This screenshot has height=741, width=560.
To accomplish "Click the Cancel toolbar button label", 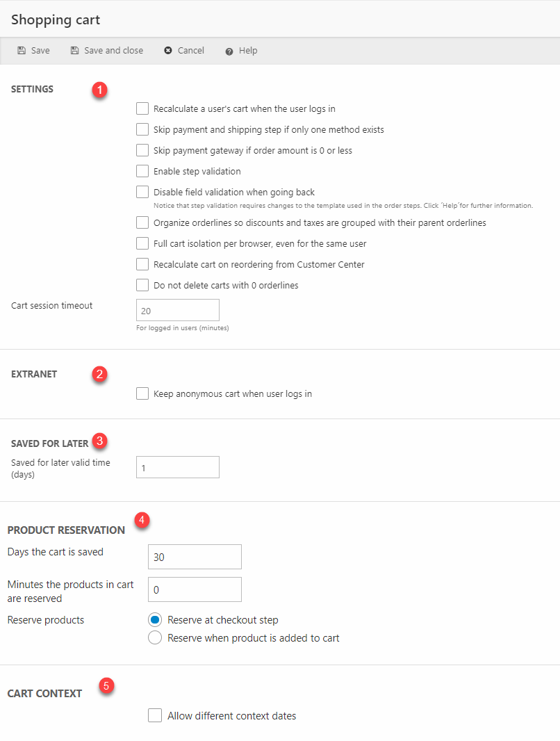I will click(x=191, y=51).
